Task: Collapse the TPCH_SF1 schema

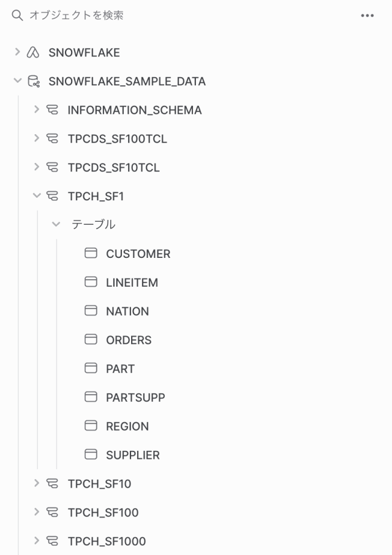Action: pyautogui.click(x=37, y=196)
